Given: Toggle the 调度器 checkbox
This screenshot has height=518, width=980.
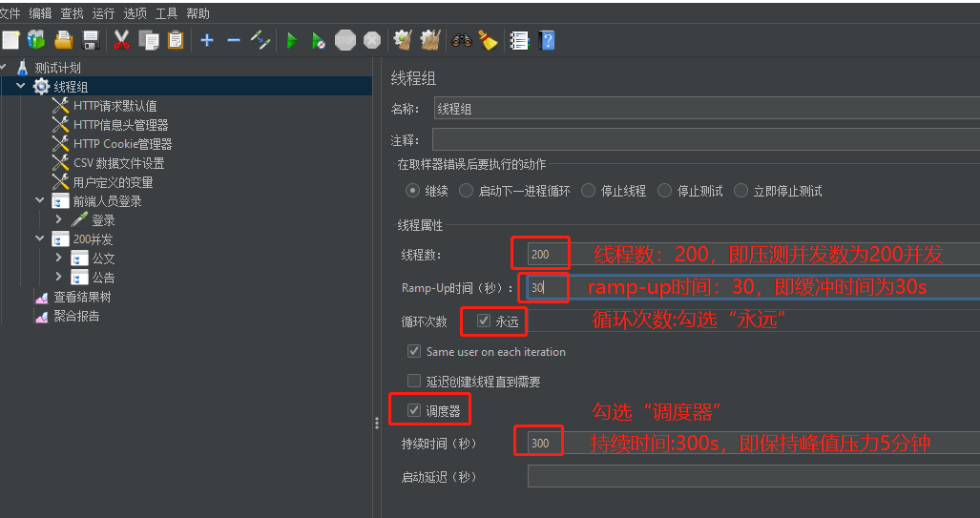Looking at the screenshot, I should click(414, 410).
